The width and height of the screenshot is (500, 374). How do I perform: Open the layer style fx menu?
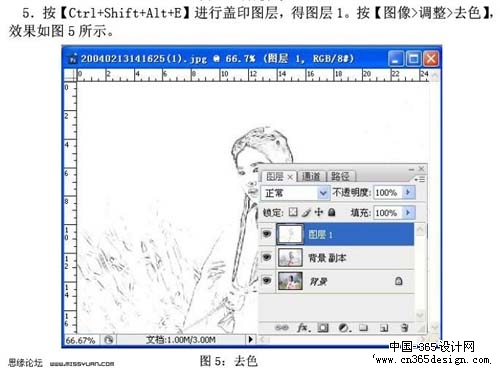click(304, 328)
